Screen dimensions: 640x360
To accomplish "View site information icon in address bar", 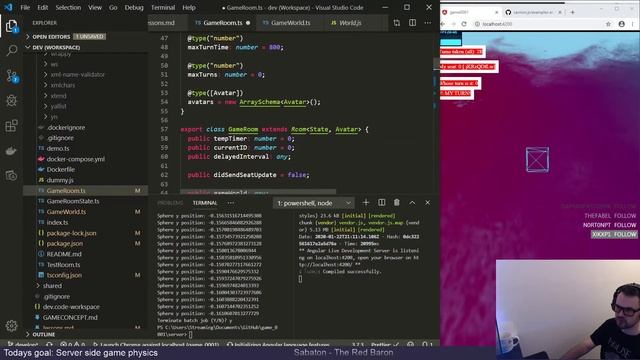I will click(477, 24).
